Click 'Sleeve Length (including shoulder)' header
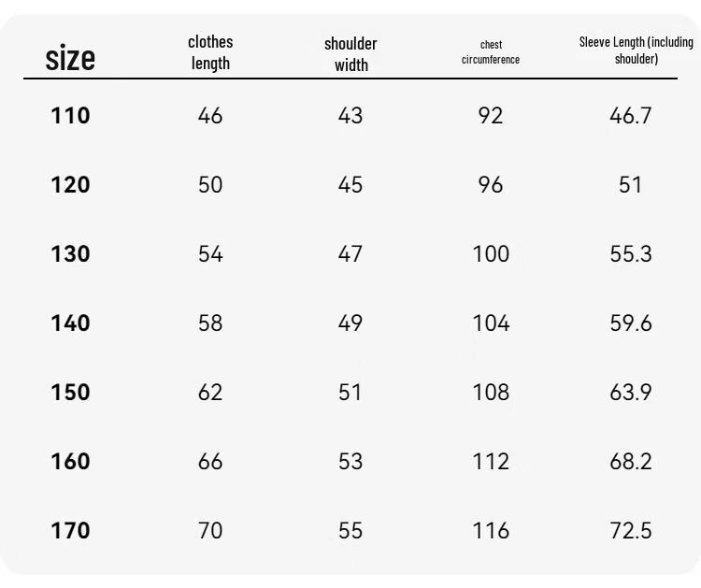701x588 pixels. pyautogui.click(x=636, y=50)
